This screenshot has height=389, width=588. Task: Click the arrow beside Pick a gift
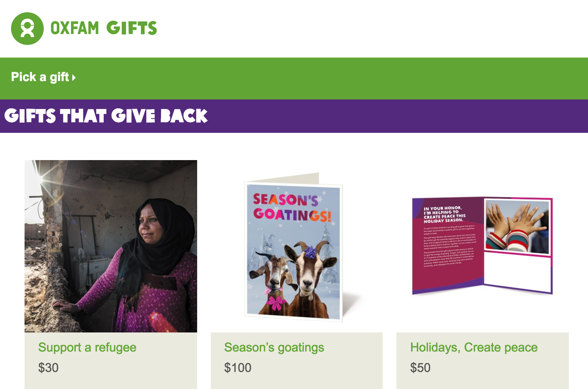coord(74,78)
